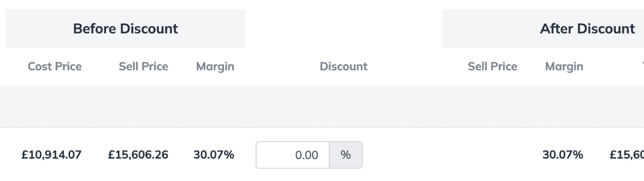Click the Cost Price column header

tap(55, 67)
